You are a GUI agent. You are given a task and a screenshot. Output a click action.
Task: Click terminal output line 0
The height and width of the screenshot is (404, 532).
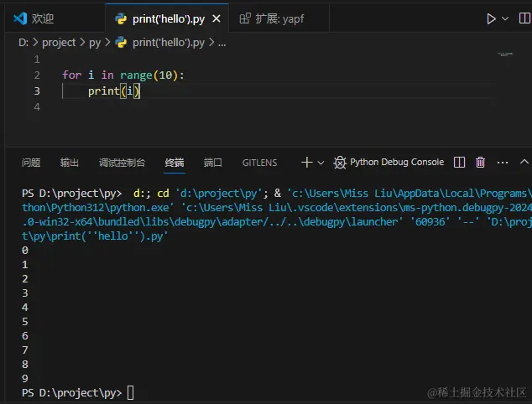[25, 251]
